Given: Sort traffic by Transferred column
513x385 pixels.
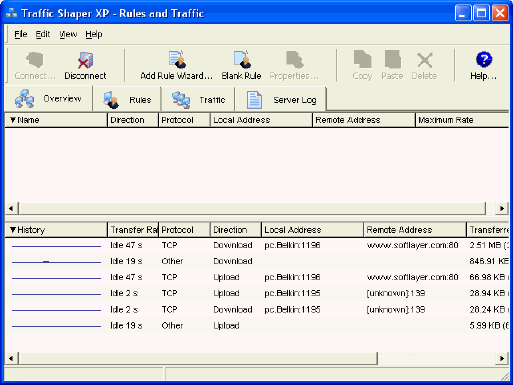Looking at the screenshot, I should (x=488, y=230).
